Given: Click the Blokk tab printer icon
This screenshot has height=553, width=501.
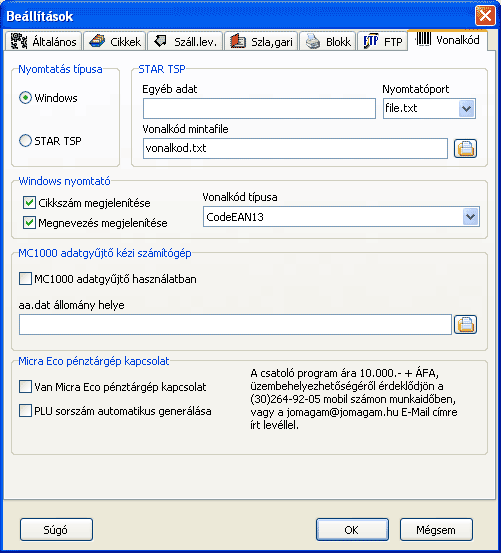Looking at the screenshot, I should point(313,42).
